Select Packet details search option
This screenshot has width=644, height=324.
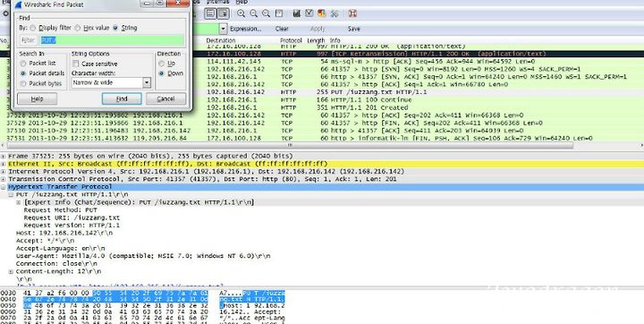[23, 73]
